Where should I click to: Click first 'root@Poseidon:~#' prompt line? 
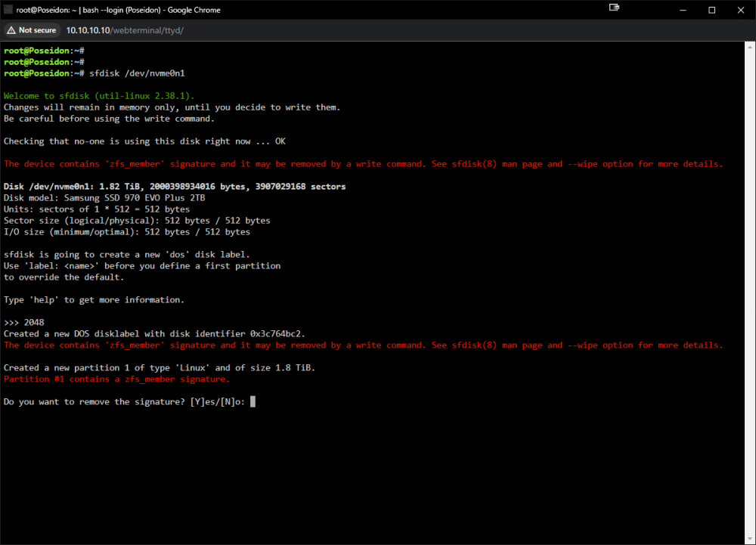pyautogui.click(x=44, y=51)
